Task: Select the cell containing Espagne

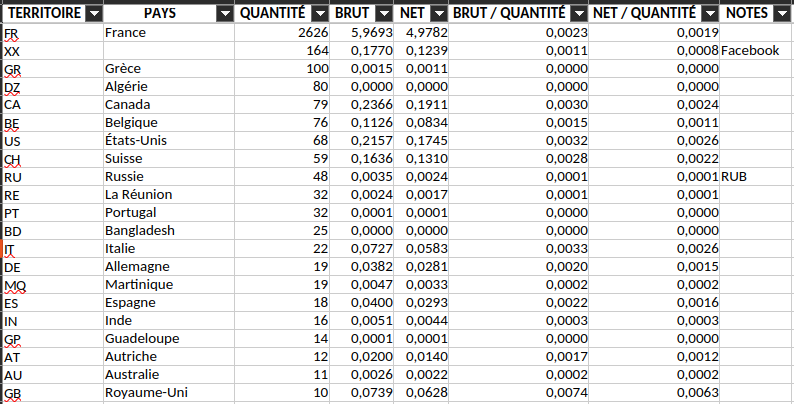Action: click(169, 303)
